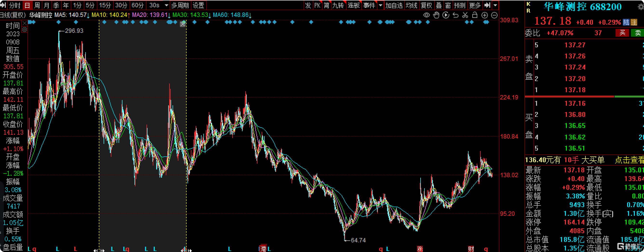Open the 设置 settings button in toolbar
Viewport: 644px width, 252px height.
point(199,5)
